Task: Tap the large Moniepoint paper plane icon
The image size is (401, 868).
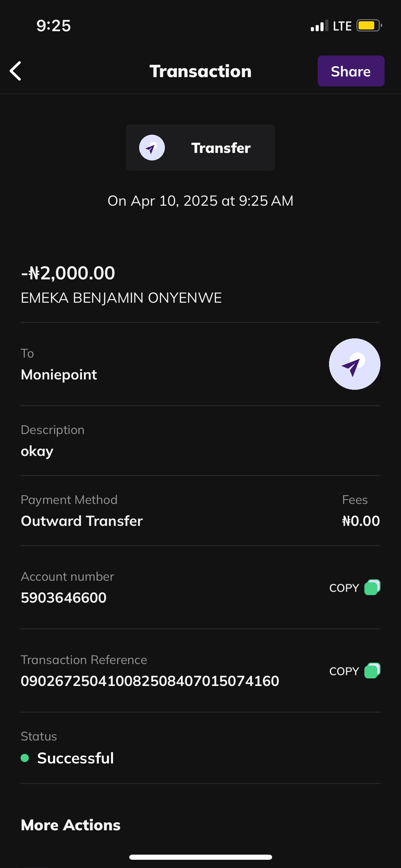Action: pos(354,364)
